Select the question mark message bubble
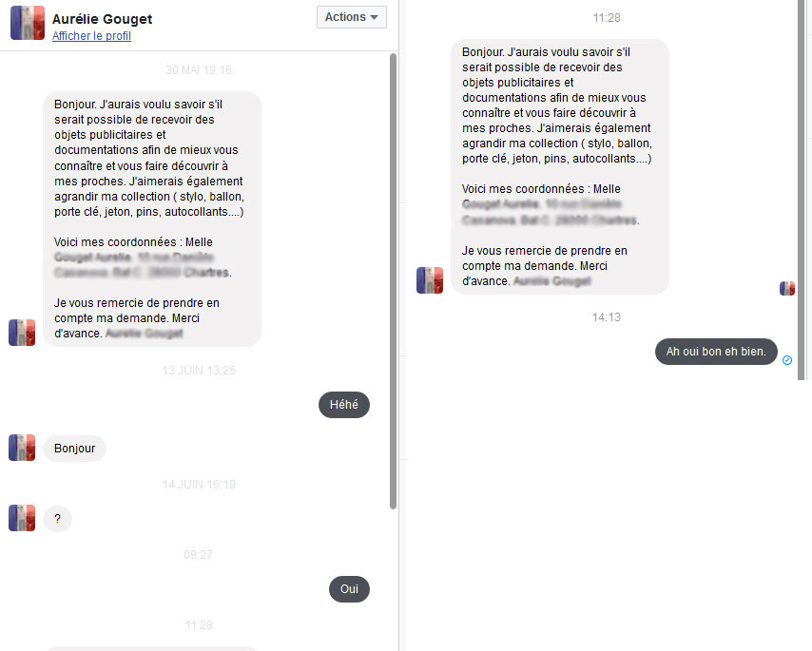Viewport: 812px width, 651px height. 57,519
